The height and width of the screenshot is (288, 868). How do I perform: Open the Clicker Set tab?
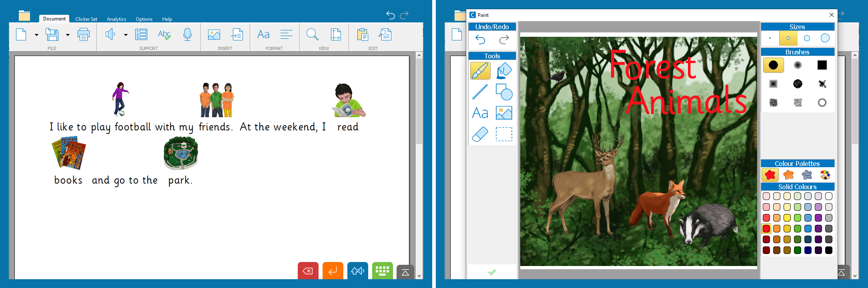point(86,19)
